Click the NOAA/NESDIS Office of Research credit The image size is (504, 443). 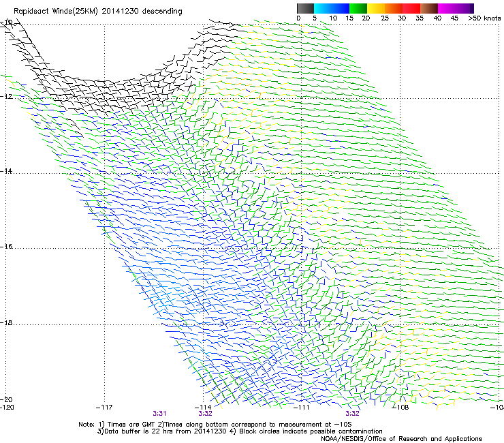[x=401, y=439]
